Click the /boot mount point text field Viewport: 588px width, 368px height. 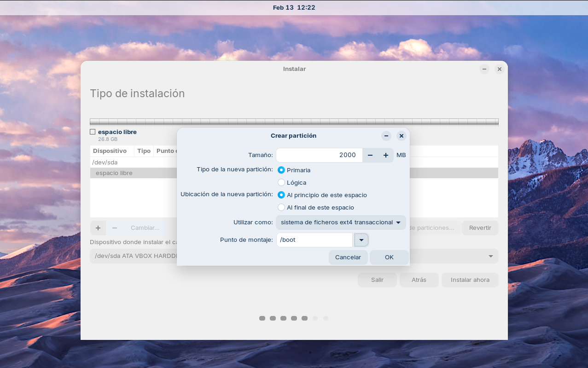314,240
